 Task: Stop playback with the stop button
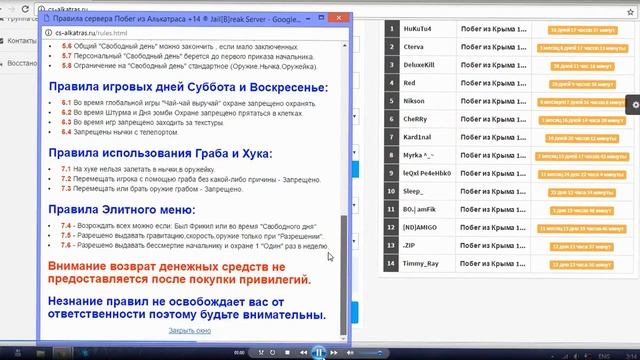point(287,353)
